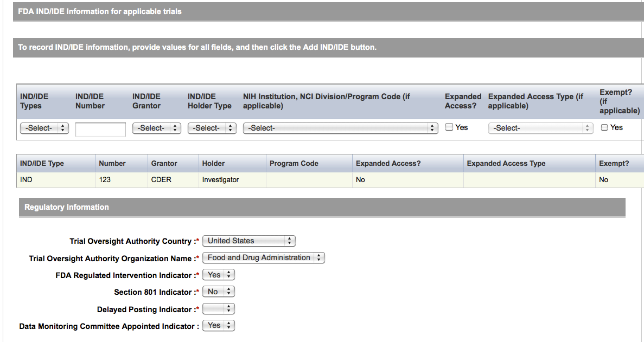Click the Number column header

(122, 163)
